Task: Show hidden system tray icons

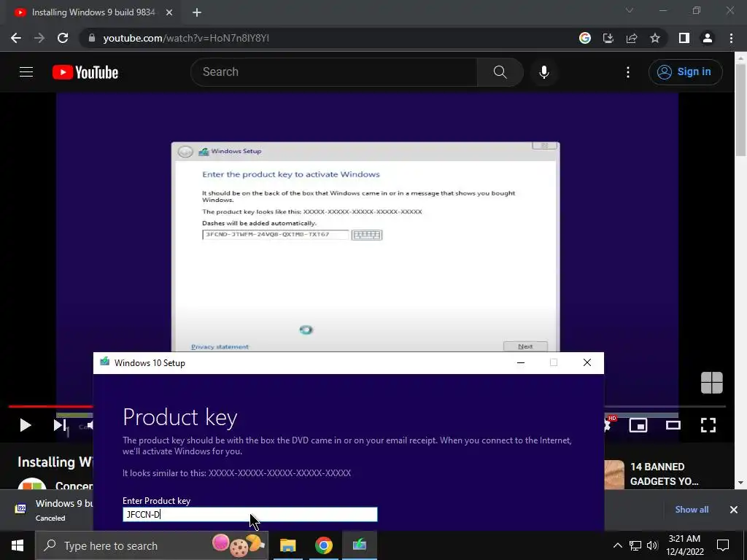Action: 617,545
